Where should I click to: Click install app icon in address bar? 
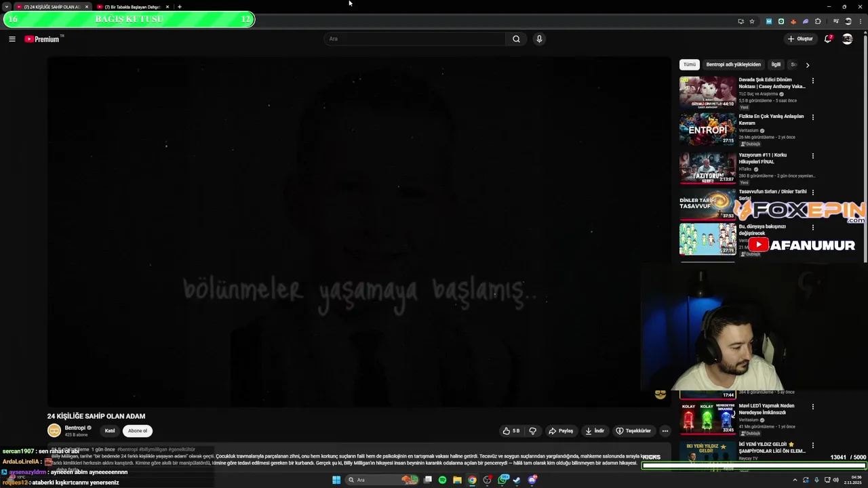click(x=741, y=21)
